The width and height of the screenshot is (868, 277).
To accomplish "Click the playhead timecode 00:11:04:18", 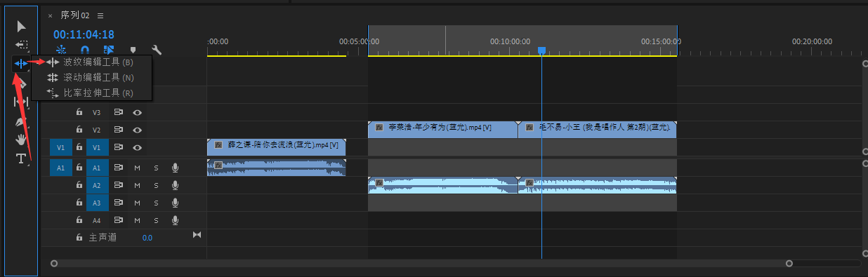I will coord(84,34).
